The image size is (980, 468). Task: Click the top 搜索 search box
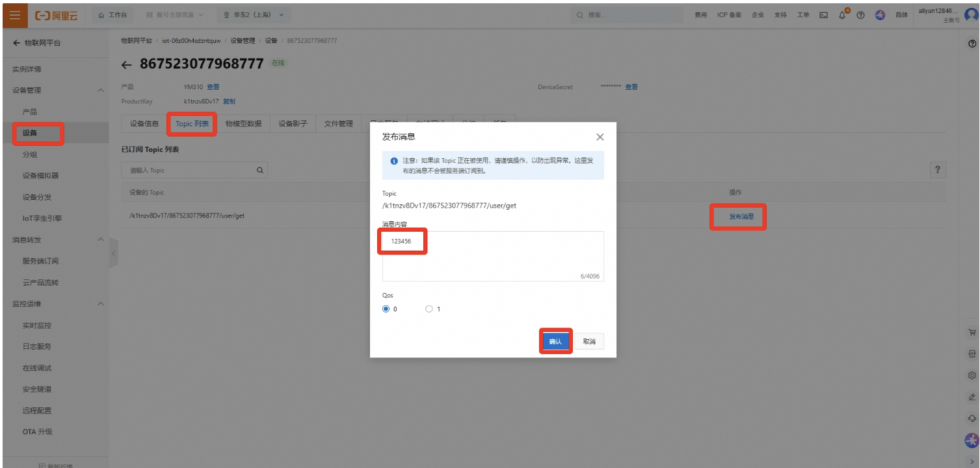coord(628,15)
